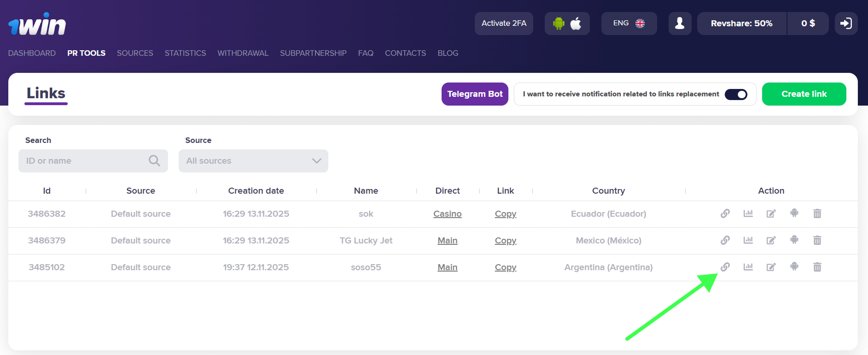The width and height of the screenshot is (868, 355).
Task: Delete the soso55 link with trash icon
Action: 817,267
